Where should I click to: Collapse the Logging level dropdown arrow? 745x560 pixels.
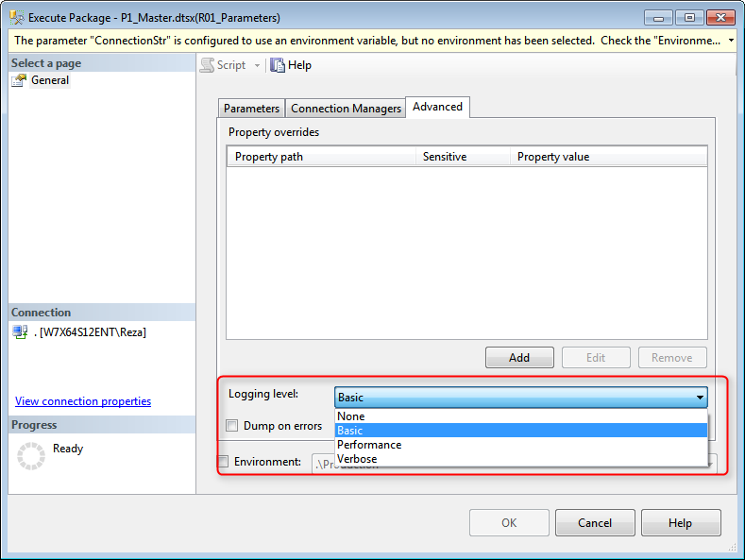[700, 398]
